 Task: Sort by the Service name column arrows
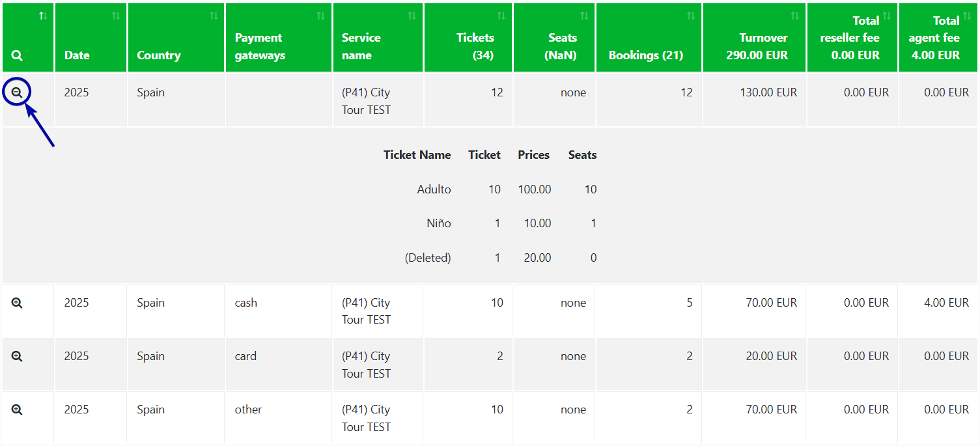click(x=412, y=16)
